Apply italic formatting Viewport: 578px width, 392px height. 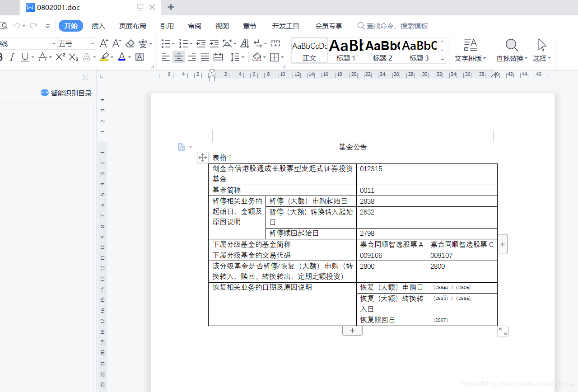coord(12,57)
